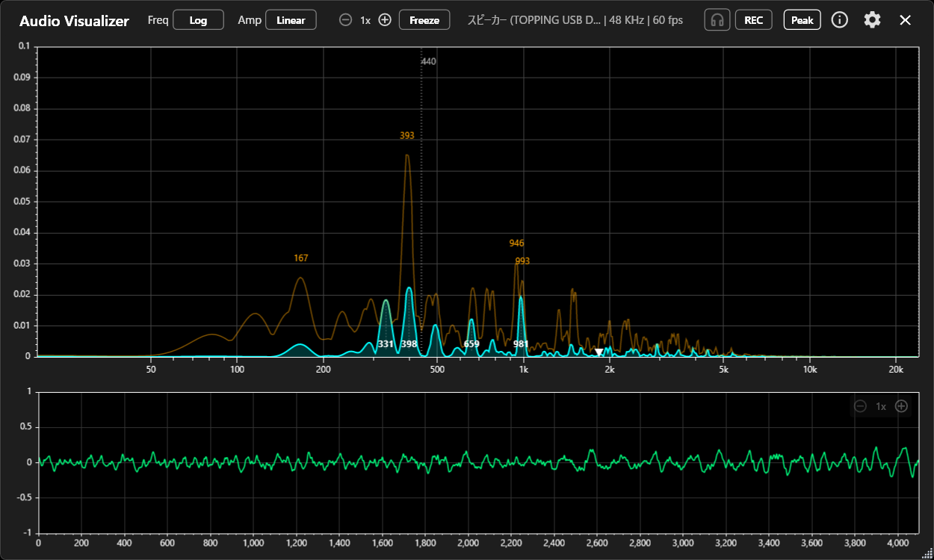This screenshot has width=934, height=560.
Task: Click the Audio Visualizer title
Action: tap(74, 21)
